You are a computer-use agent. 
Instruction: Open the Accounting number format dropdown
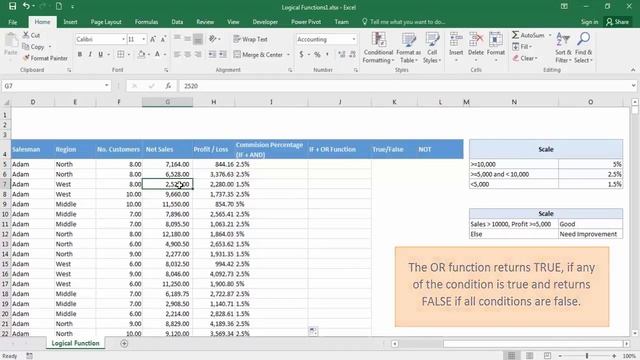click(x=353, y=39)
